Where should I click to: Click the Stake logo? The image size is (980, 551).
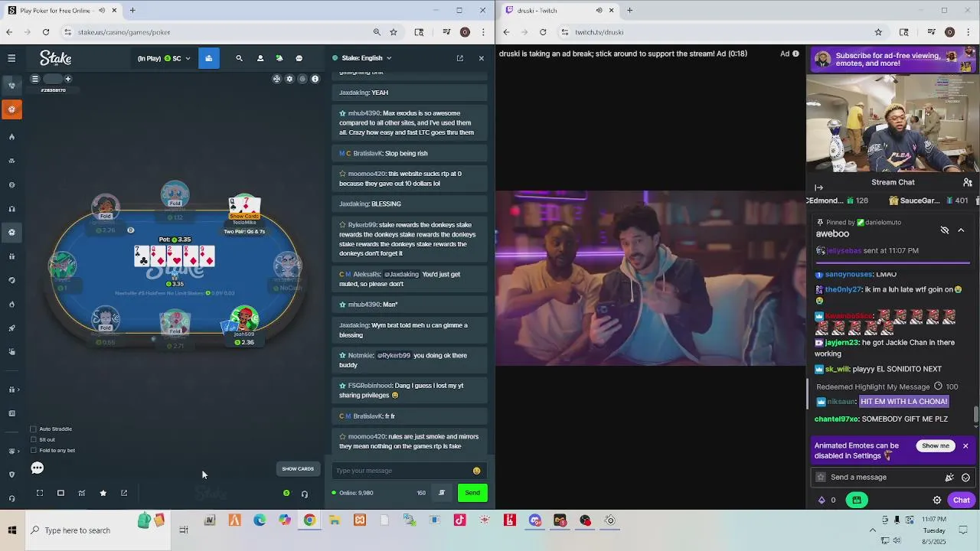coord(56,58)
